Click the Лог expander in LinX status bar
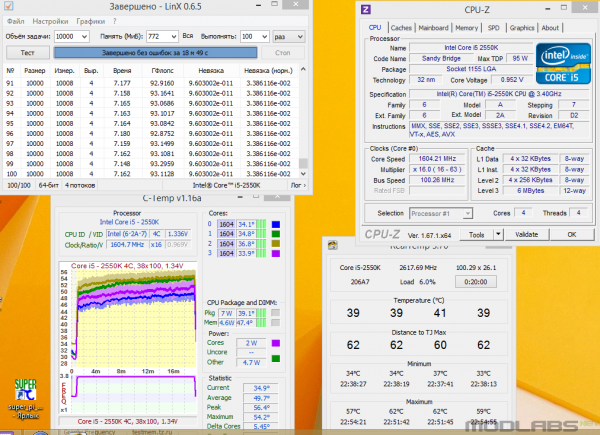Screen dimensions: 600x435 [x=298, y=185]
